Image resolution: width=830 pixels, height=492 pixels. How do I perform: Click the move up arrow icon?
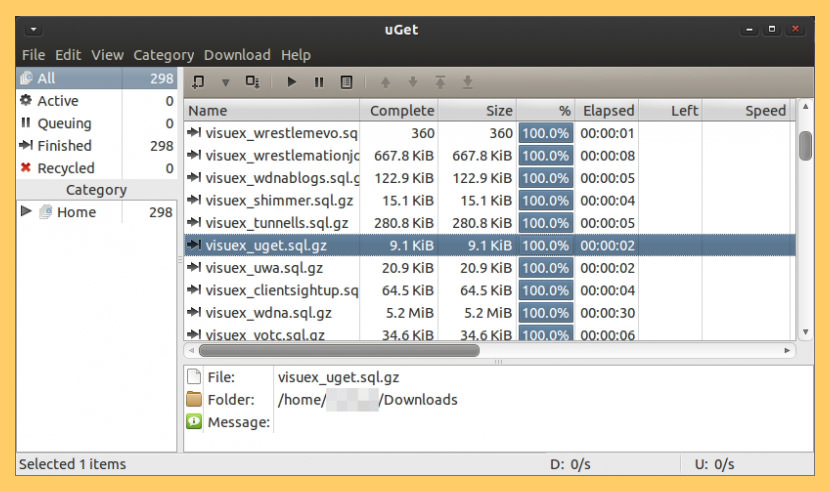[x=385, y=82]
